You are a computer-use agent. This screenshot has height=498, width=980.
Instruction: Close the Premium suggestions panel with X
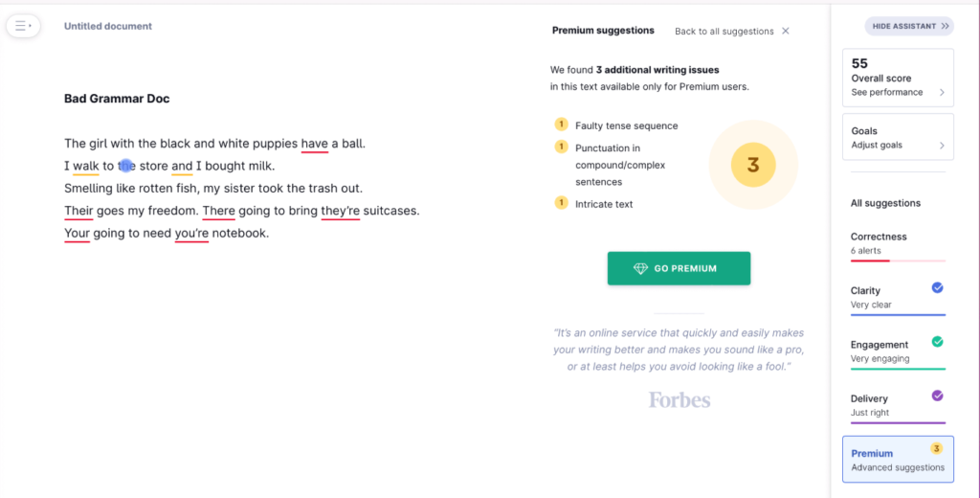click(x=786, y=31)
